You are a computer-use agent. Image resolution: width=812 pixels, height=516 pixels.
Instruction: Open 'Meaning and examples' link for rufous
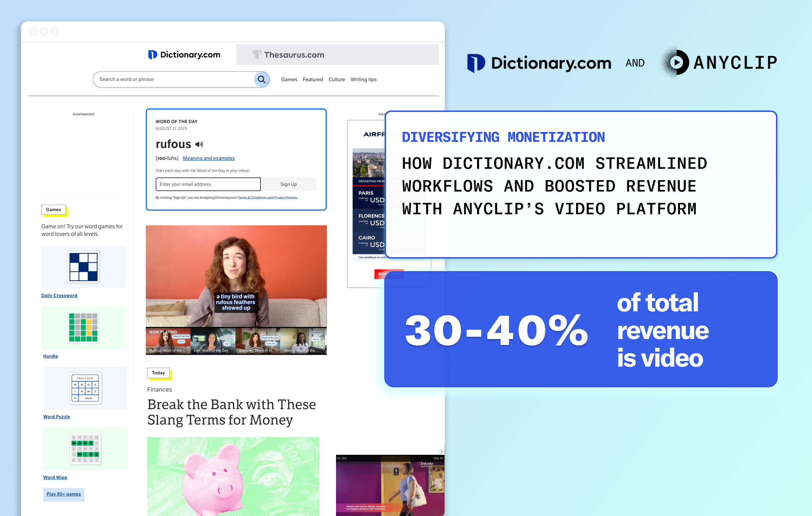209,158
